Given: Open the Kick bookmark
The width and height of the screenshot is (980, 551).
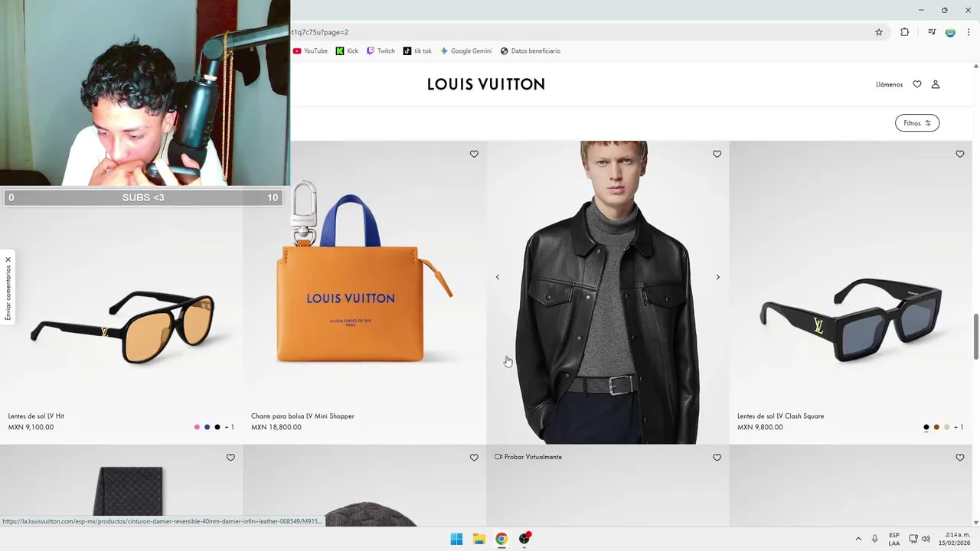Looking at the screenshot, I should 347,51.
